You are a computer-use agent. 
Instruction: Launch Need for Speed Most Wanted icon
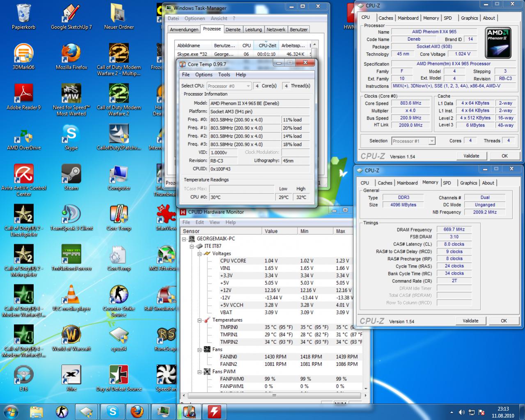(71, 100)
